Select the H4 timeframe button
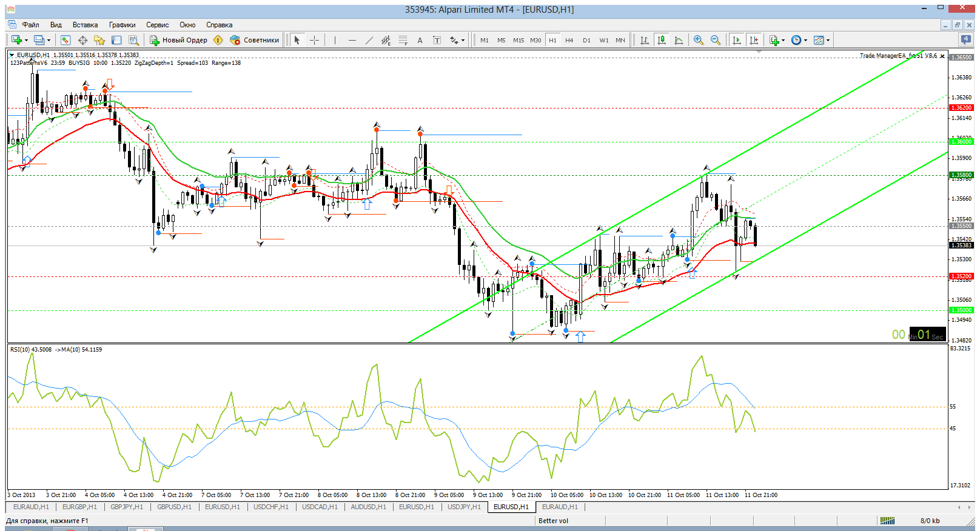Image resolution: width=980 pixels, height=531 pixels. pyautogui.click(x=569, y=40)
